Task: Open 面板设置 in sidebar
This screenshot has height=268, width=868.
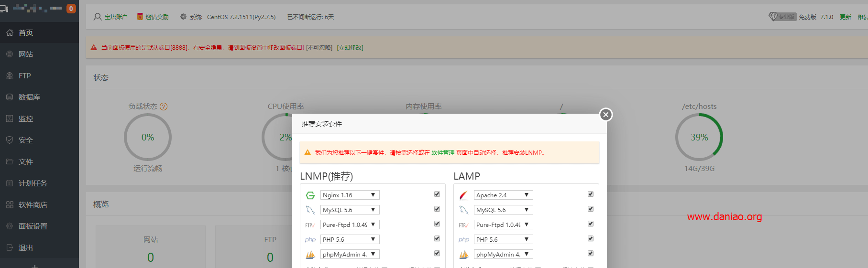Action: (x=39, y=226)
